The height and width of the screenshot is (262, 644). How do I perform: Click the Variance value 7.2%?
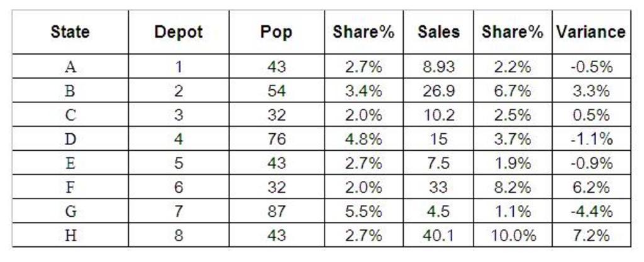click(x=591, y=236)
